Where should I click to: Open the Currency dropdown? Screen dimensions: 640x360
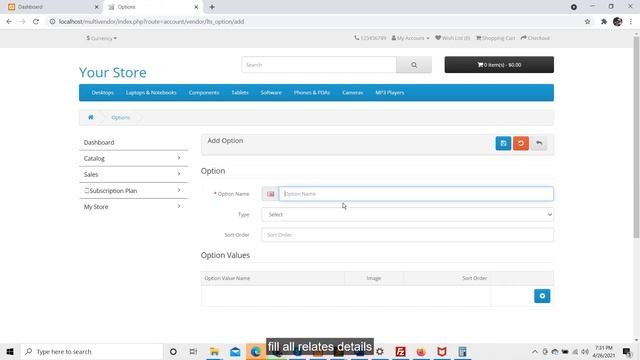(101, 38)
